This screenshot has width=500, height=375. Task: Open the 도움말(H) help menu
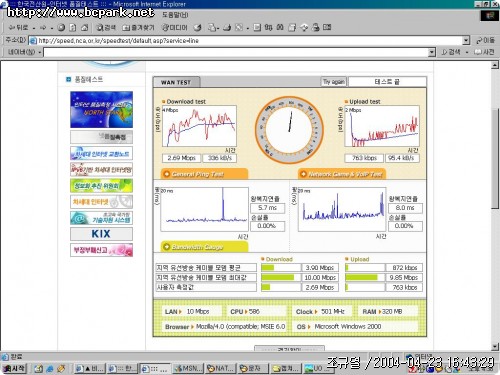point(175,15)
